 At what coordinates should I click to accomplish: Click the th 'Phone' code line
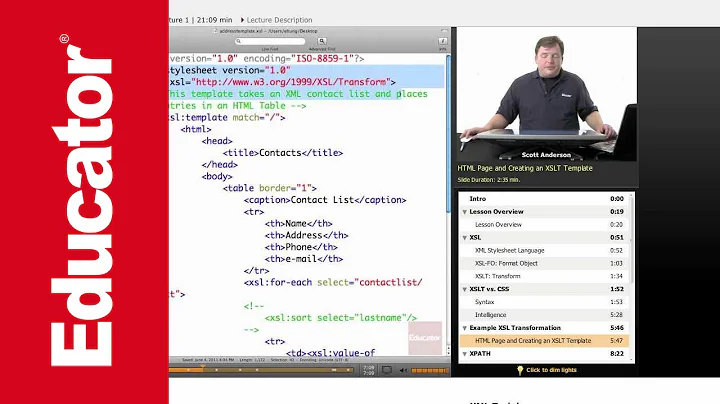(301, 247)
